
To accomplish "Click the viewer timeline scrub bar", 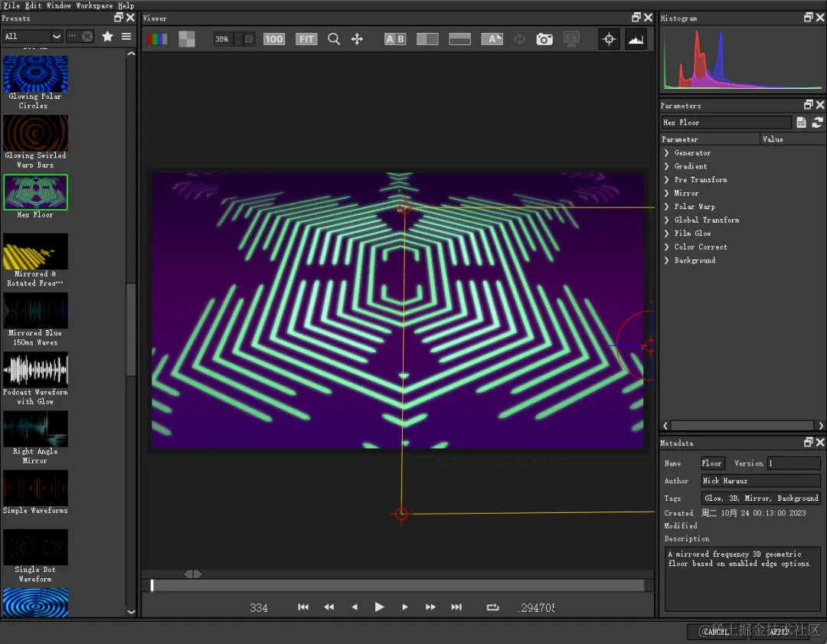I will [x=398, y=586].
